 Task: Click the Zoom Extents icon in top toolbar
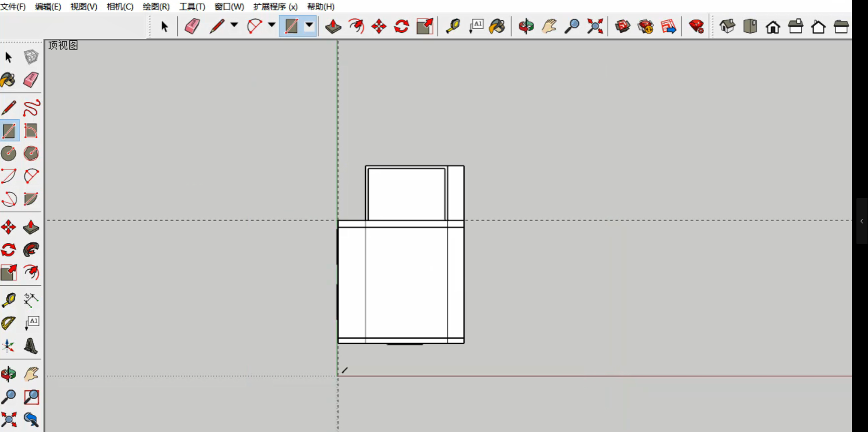click(x=595, y=26)
